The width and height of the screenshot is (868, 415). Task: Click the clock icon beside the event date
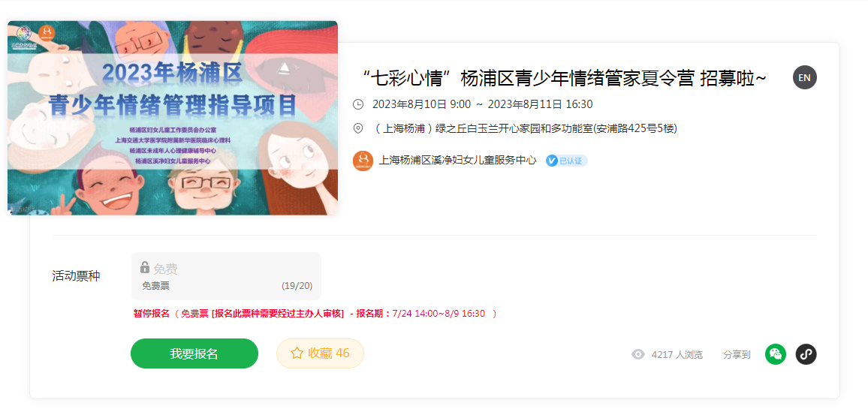(x=358, y=104)
